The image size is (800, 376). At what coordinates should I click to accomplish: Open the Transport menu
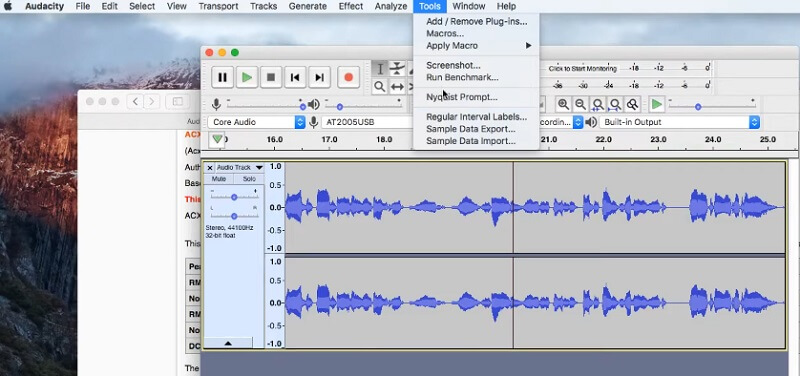click(218, 6)
